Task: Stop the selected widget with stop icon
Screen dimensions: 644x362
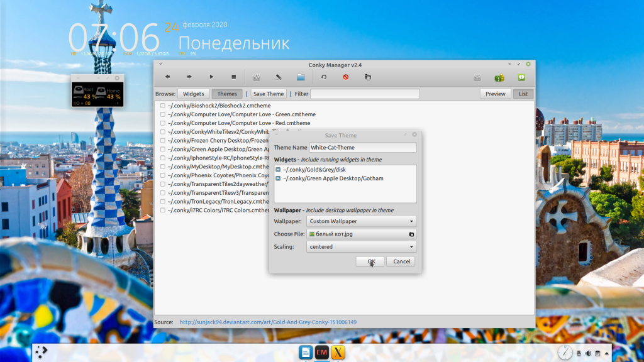Action: point(234,77)
